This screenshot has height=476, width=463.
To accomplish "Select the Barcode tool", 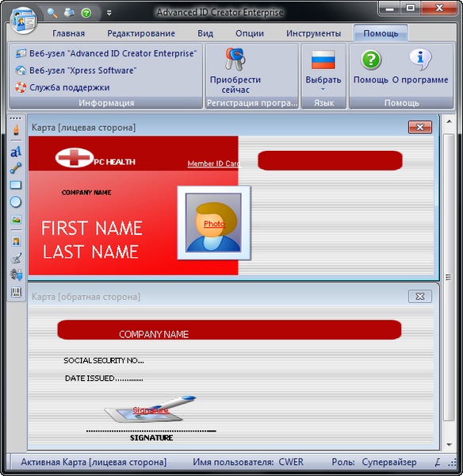I will pyautogui.click(x=16, y=292).
